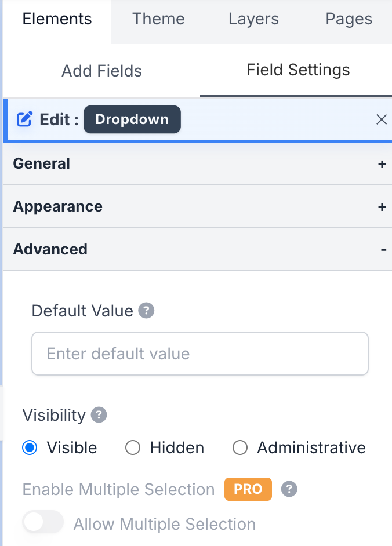The image size is (392, 546).
Task: Click Visibility help question icon
Action: pyautogui.click(x=99, y=415)
